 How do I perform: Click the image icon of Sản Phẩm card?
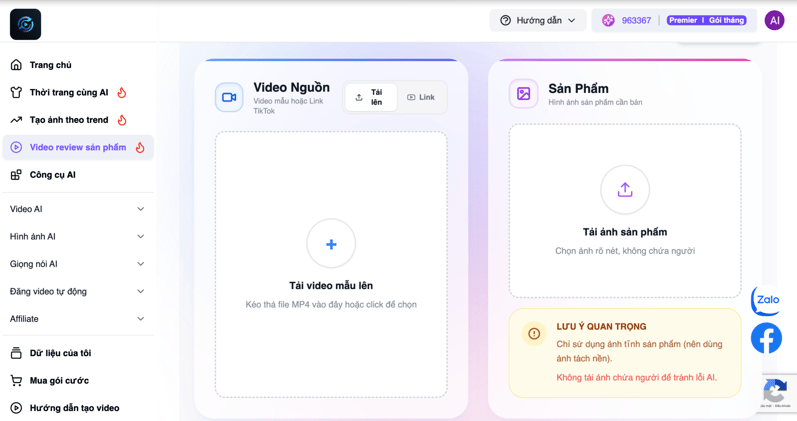click(524, 94)
